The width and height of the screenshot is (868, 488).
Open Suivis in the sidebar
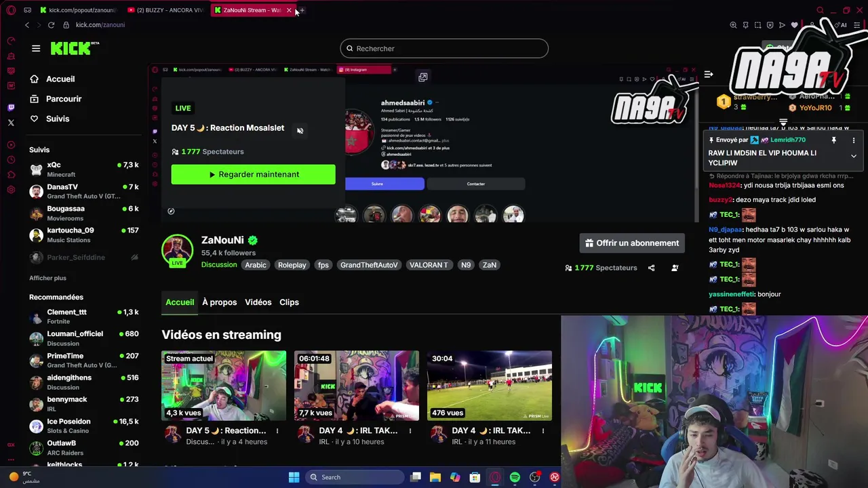(57, 119)
